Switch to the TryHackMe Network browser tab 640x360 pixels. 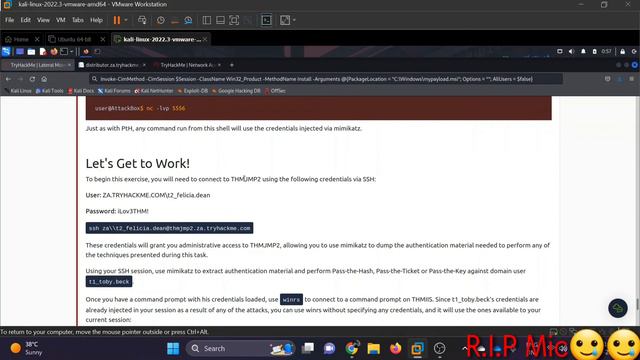pos(187,65)
